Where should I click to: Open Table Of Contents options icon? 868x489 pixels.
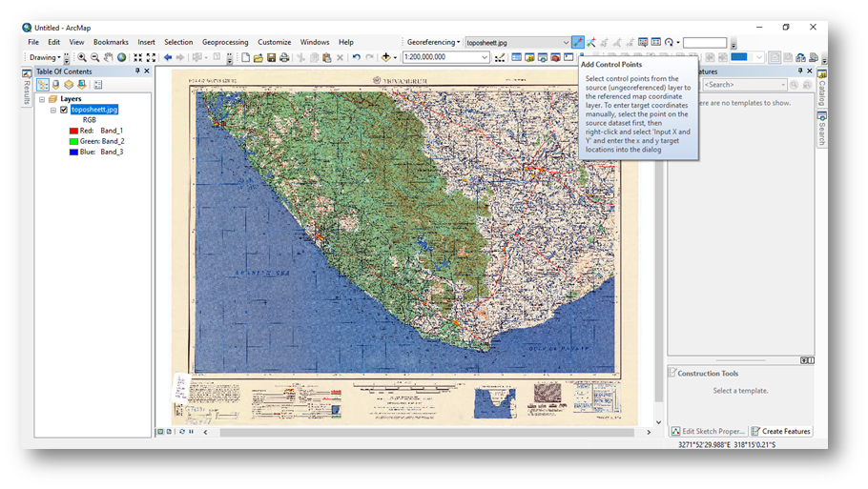[98, 85]
